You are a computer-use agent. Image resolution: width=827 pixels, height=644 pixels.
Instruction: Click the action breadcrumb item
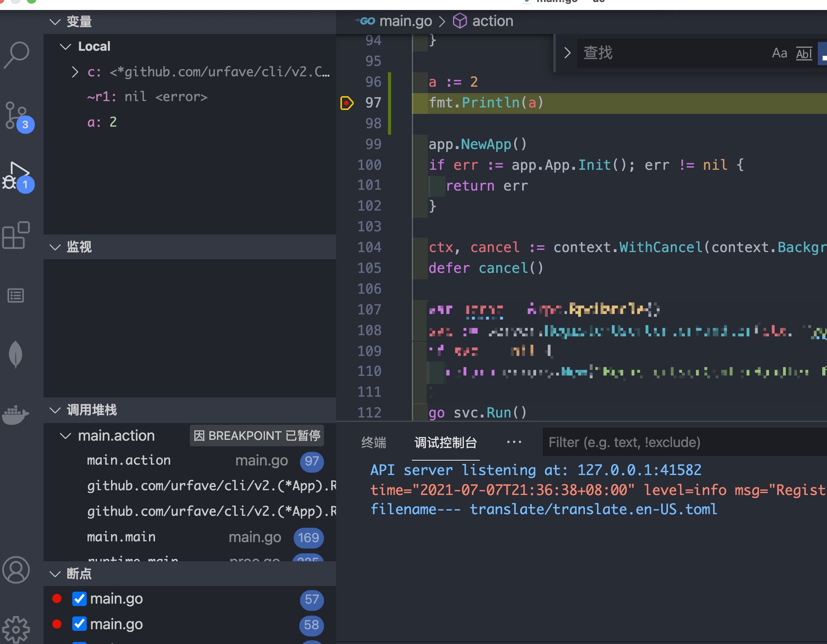pos(493,21)
